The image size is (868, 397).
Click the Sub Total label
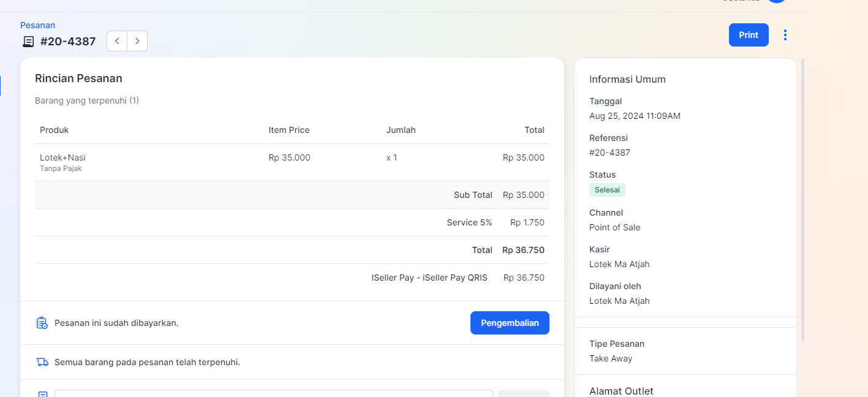click(x=473, y=195)
